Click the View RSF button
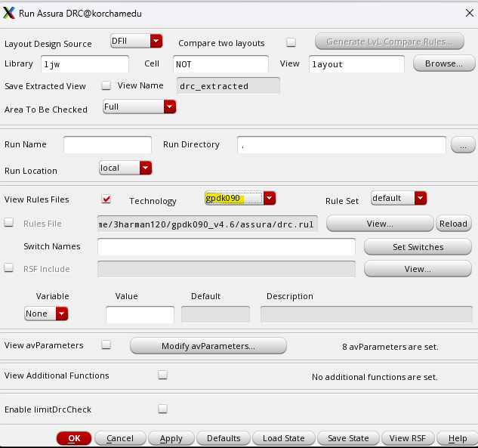This screenshot has height=448, width=478. tap(408, 438)
